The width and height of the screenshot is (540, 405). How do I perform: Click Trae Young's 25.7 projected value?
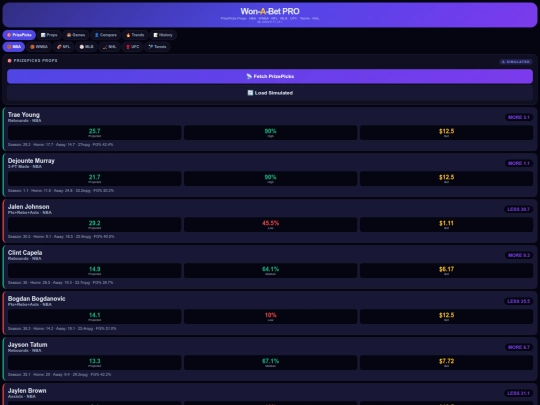[x=95, y=131]
